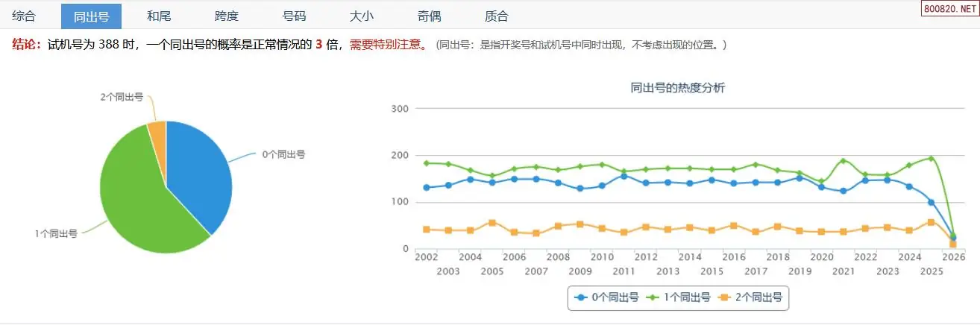Open the 和尾 tab
Image resolution: width=980 pixels, height=325 pixels.
click(x=159, y=16)
